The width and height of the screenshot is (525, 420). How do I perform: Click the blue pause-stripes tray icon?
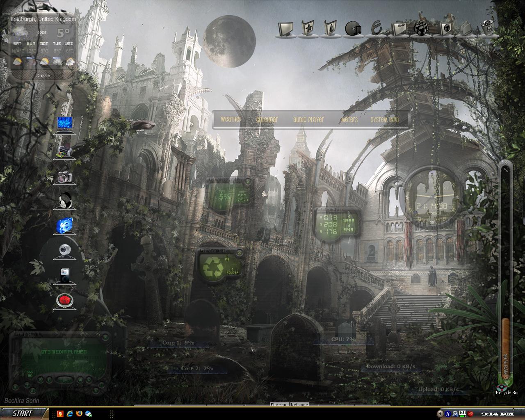448,414
